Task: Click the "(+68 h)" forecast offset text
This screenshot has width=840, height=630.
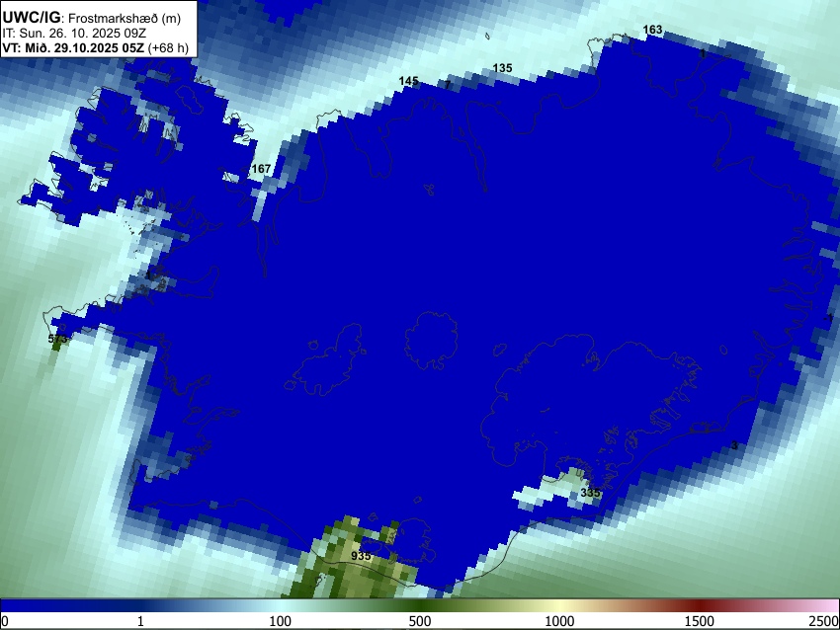Action: coord(168,47)
